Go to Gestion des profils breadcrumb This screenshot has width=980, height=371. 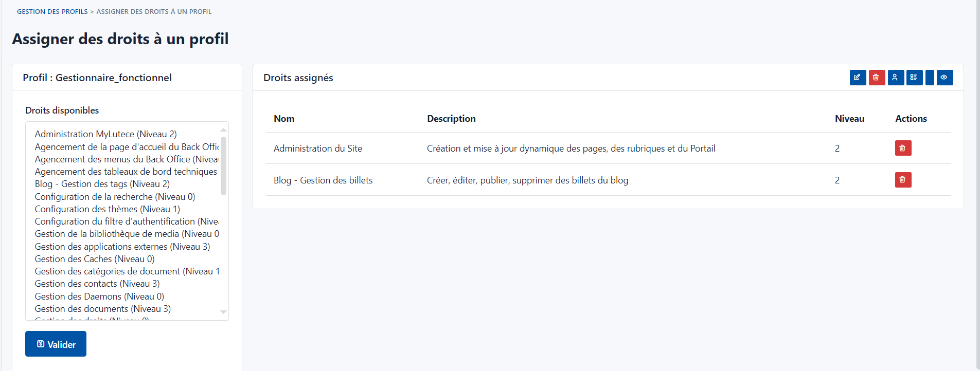pyautogui.click(x=52, y=11)
